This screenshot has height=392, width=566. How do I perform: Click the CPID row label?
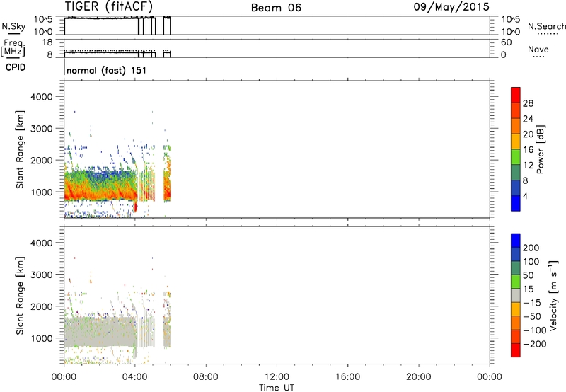point(16,67)
